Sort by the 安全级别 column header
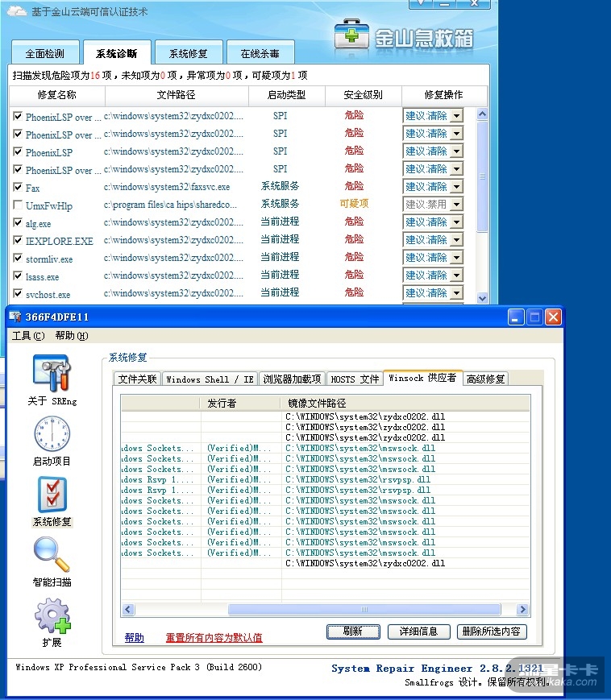The image size is (611, 700). tap(363, 94)
